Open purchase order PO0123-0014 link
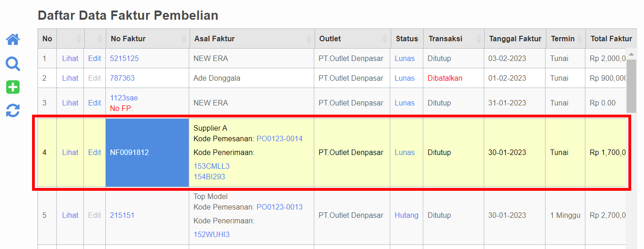The height and width of the screenshot is (249, 644). (x=279, y=139)
